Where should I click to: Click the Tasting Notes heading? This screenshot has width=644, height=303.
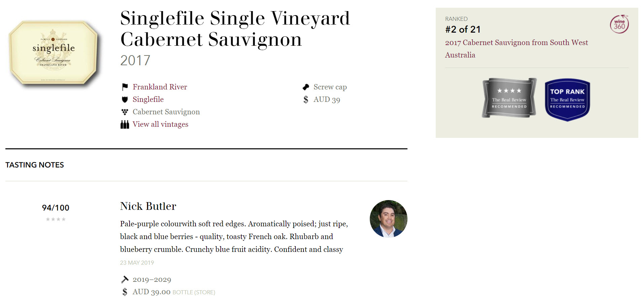pyautogui.click(x=35, y=165)
